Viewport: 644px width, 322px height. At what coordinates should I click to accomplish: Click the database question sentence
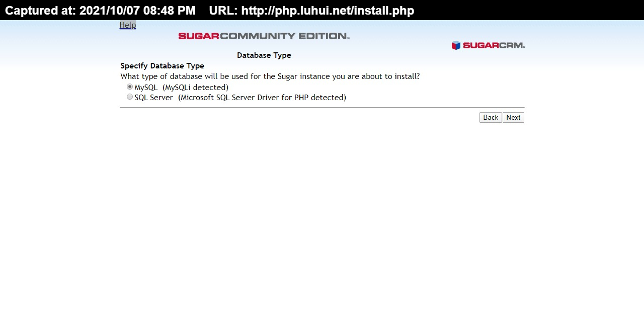coord(270,76)
